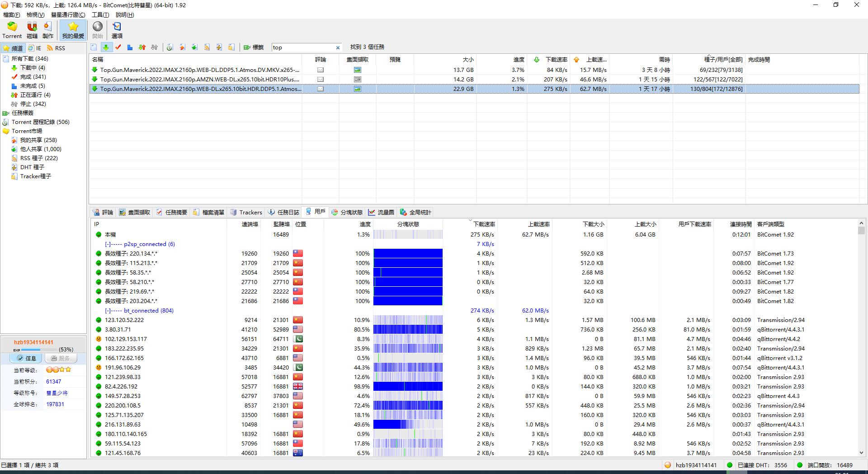868x474 pixels.
Task: Toggle the My Favorites (我的最愛) panel
Action: tap(73, 30)
